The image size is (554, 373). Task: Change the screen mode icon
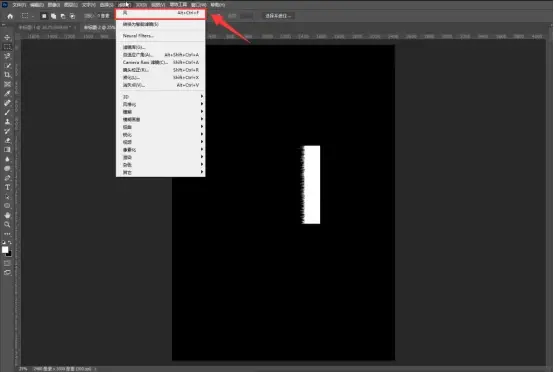point(7,272)
